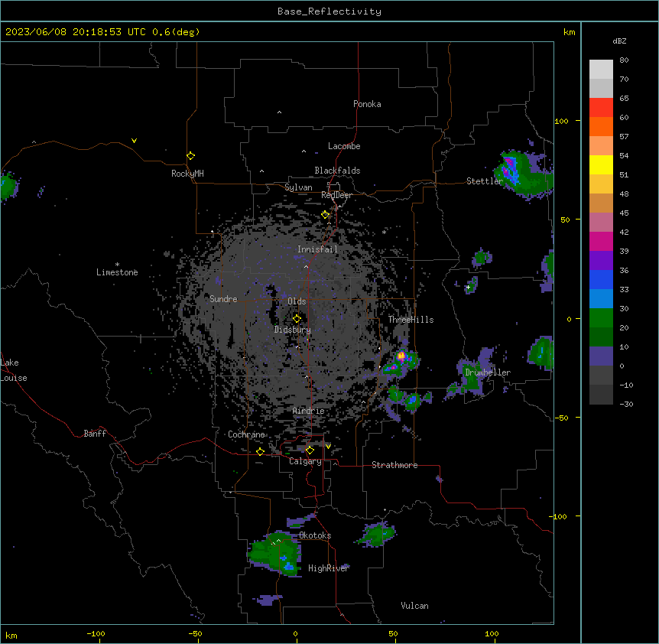
Task: Click the yellow diamond marker near RockyMH
Action: (x=190, y=155)
